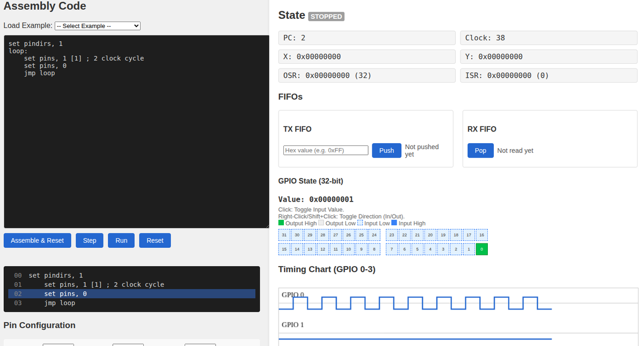The image size is (644, 346).
Task: Toggle GPIO pin 17 box
Action: (x=469, y=235)
